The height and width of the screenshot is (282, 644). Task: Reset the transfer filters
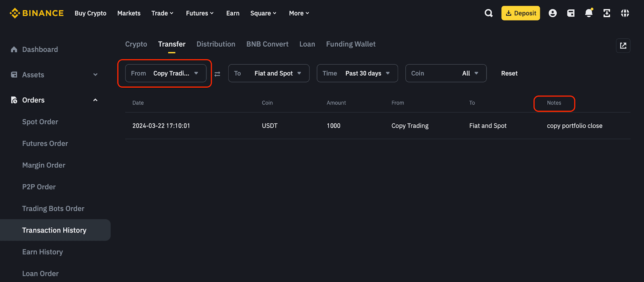click(x=509, y=73)
